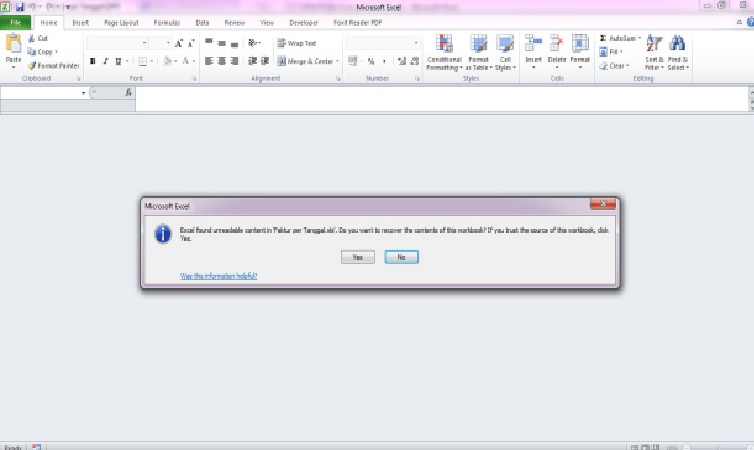Toggle Wrap Text option
Viewport: 754px width, 450px height.
pos(296,43)
